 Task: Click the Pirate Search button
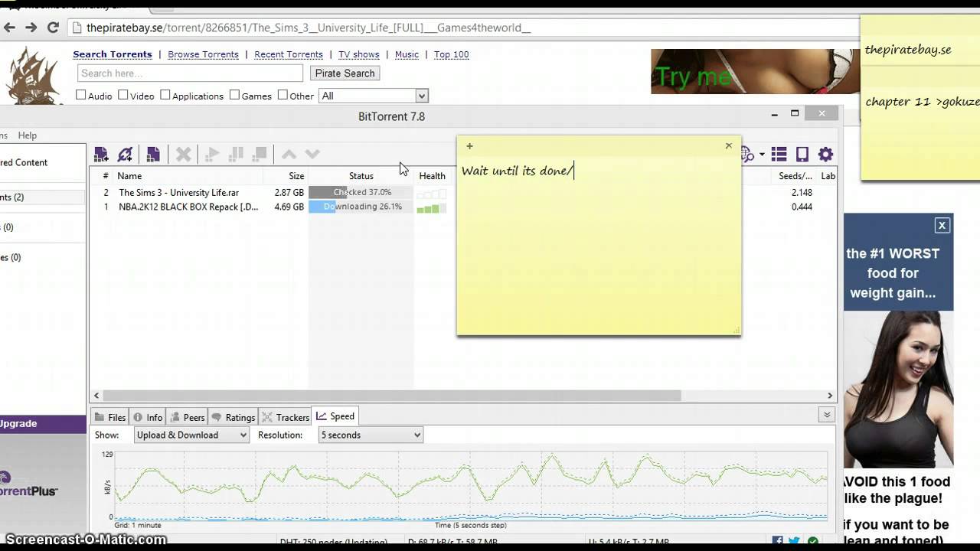click(x=345, y=73)
